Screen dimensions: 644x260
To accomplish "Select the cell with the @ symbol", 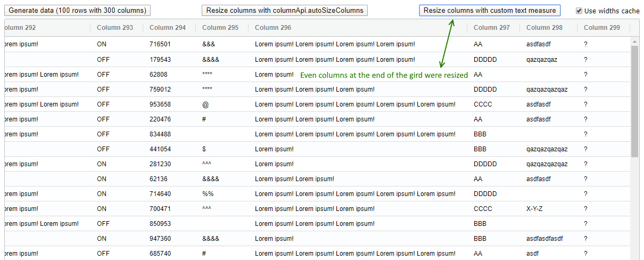I will point(205,104).
